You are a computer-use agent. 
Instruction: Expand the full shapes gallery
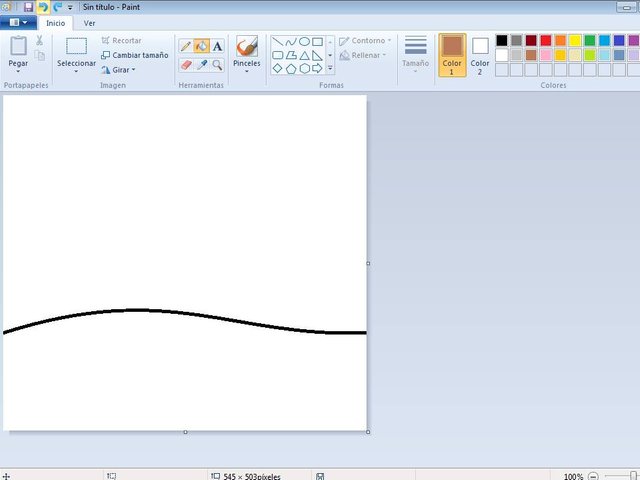tap(330, 68)
